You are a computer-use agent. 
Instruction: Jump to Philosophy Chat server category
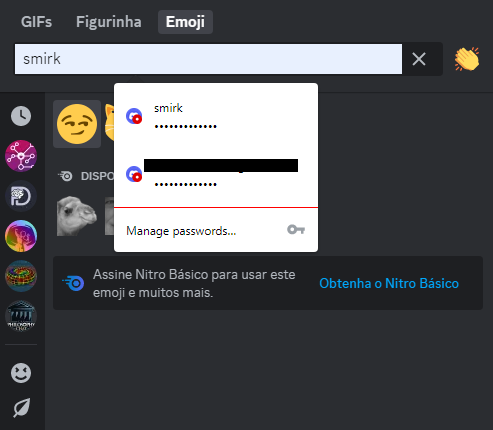[21, 316]
